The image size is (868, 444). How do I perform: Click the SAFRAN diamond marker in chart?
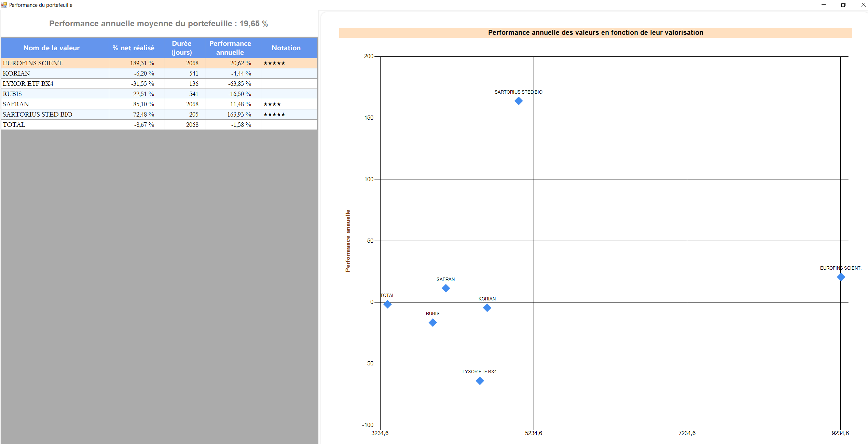pyautogui.click(x=446, y=288)
